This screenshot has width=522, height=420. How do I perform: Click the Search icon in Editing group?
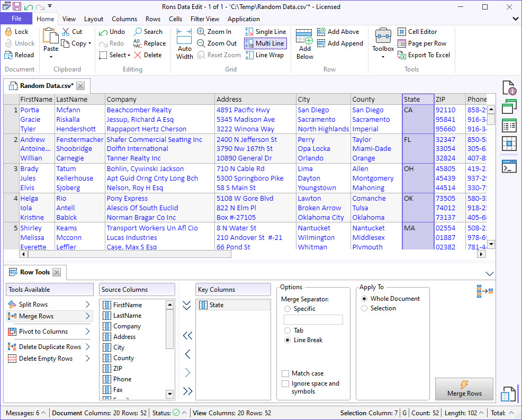(x=138, y=32)
